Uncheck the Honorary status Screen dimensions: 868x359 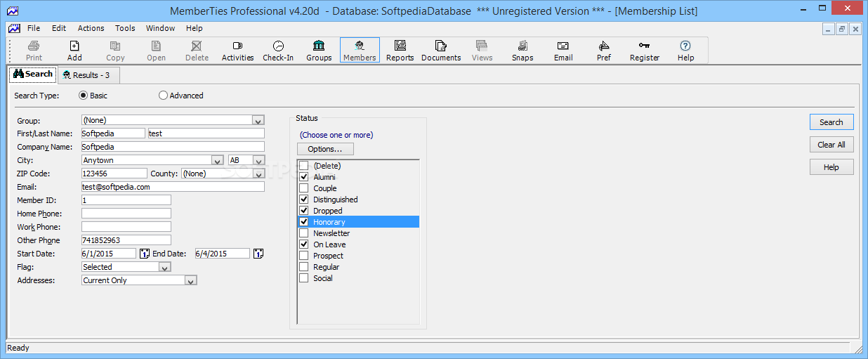coord(304,222)
